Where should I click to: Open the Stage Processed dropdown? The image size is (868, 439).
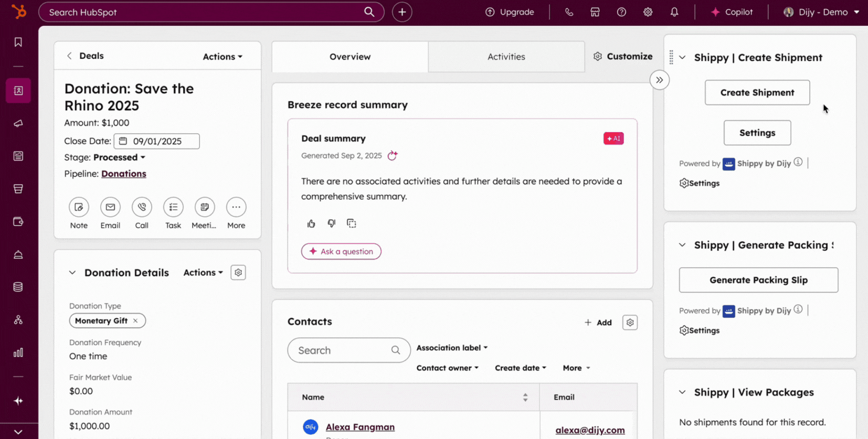(119, 157)
